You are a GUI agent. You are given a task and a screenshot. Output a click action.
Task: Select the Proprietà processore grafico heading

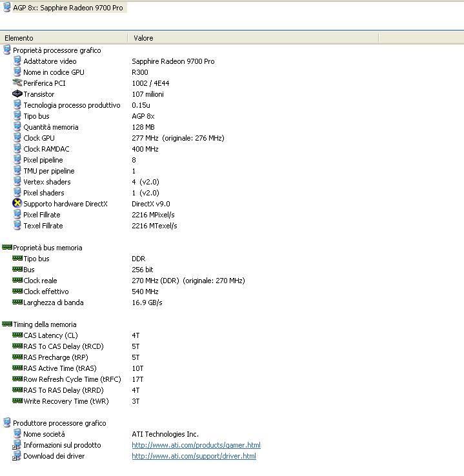point(57,50)
